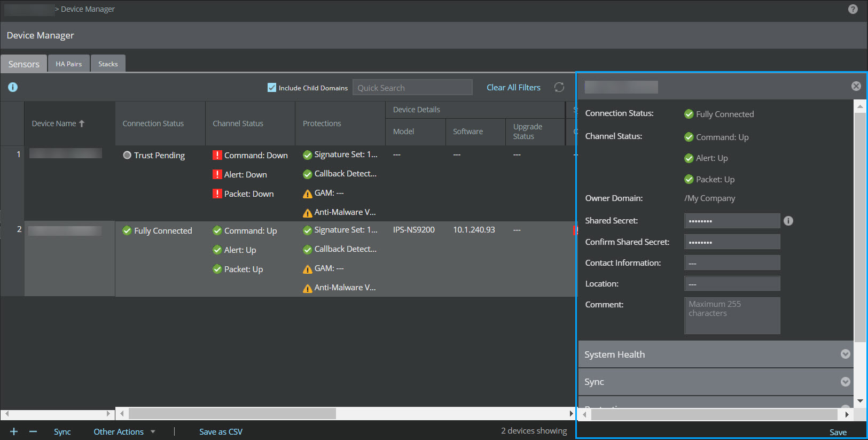
Task: Click the GAM warning icon in row 1
Action: [308, 194]
